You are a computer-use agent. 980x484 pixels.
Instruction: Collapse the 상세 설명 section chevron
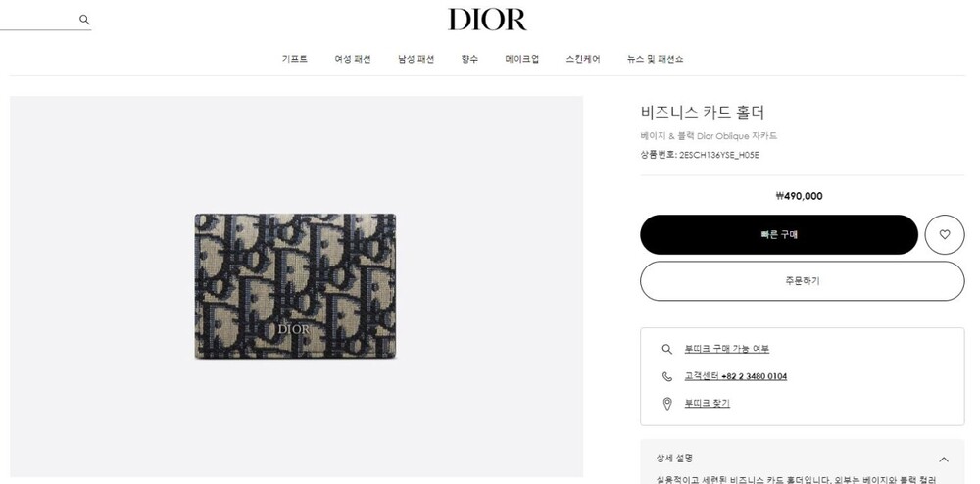[944, 460]
